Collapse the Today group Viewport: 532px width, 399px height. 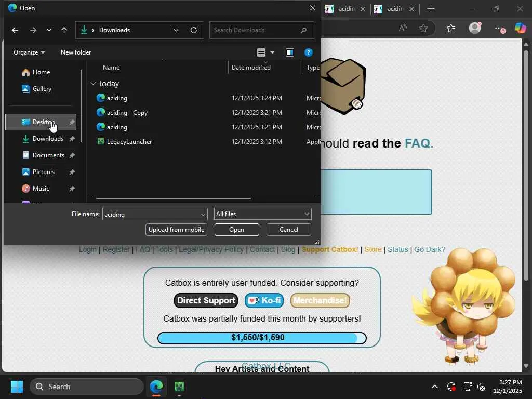[93, 84]
